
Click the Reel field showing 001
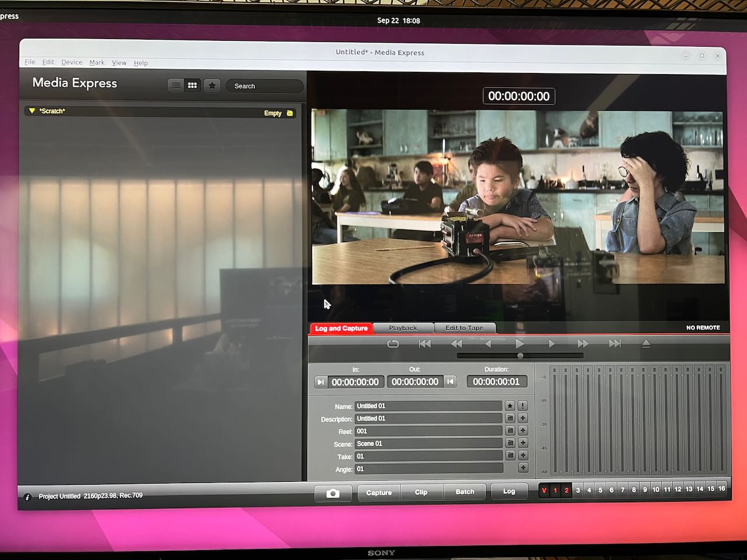click(x=429, y=431)
